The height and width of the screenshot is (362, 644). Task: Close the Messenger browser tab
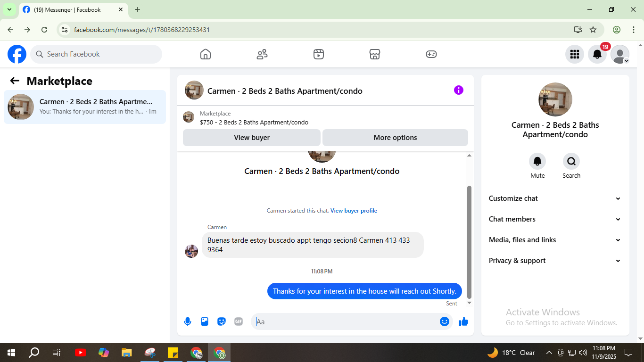point(121,9)
